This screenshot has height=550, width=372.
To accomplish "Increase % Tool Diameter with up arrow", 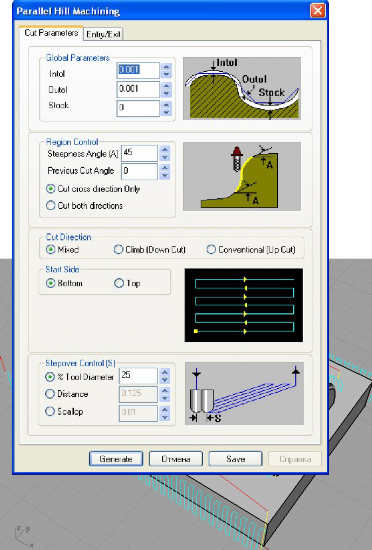I will click(164, 372).
